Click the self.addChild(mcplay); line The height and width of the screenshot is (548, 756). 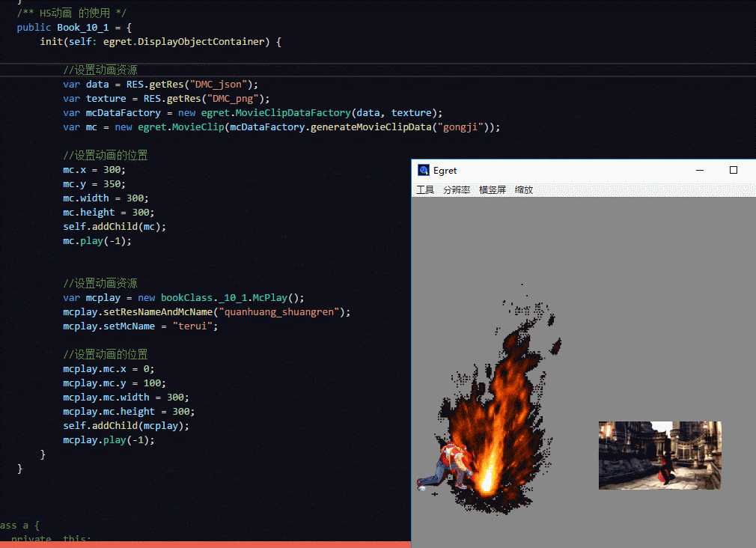pyautogui.click(x=126, y=426)
